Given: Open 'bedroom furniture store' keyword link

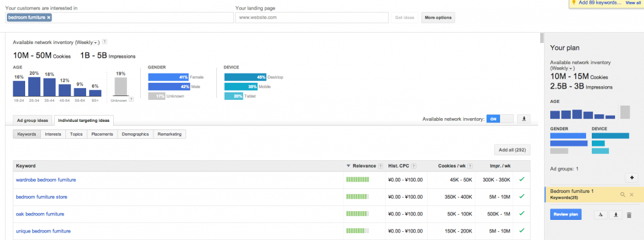Looking at the screenshot, I should [x=42, y=197].
